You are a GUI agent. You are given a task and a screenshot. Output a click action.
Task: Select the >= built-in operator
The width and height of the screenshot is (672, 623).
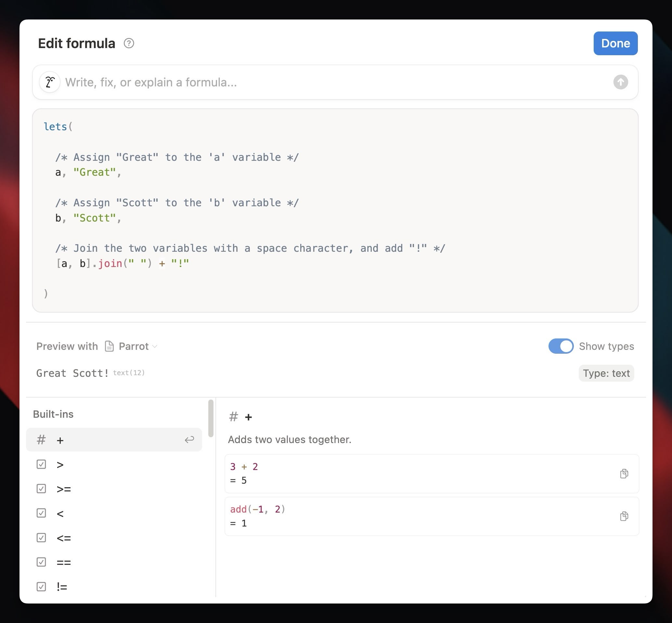(114, 489)
